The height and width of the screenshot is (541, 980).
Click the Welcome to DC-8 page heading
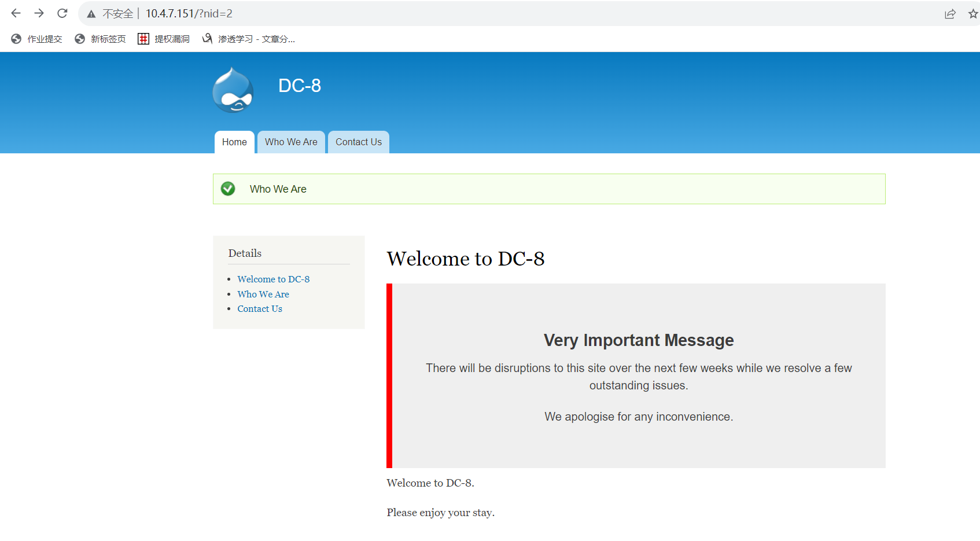[466, 259]
